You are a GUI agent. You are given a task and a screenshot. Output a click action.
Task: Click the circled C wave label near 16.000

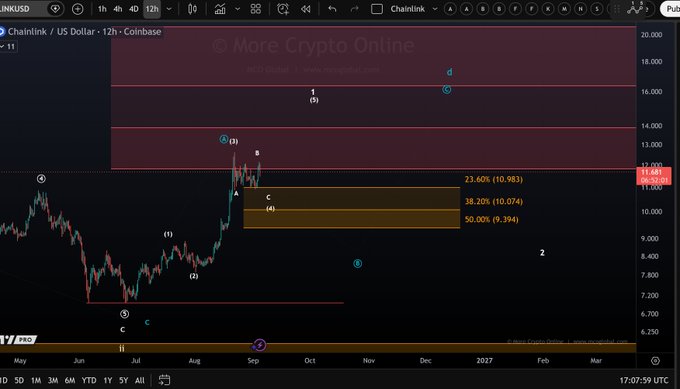pyautogui.click(x=447, y=89)
